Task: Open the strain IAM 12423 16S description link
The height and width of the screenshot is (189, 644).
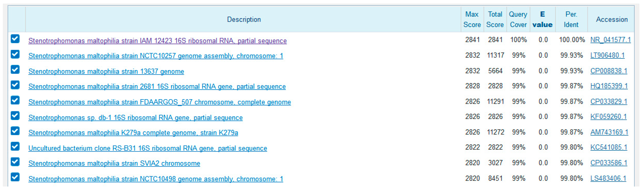Action: coord(157,41)
